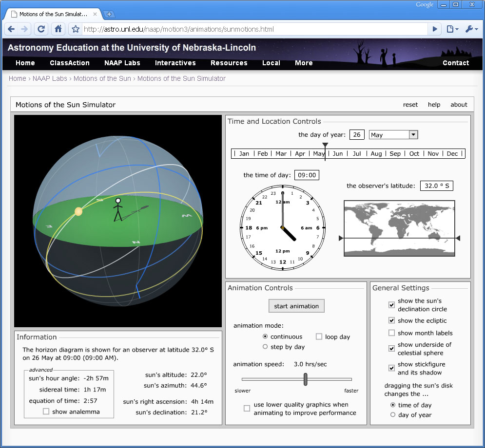Screen dimensions: 485x448
Task: Open a new tab with plus button
Action: 109,14
